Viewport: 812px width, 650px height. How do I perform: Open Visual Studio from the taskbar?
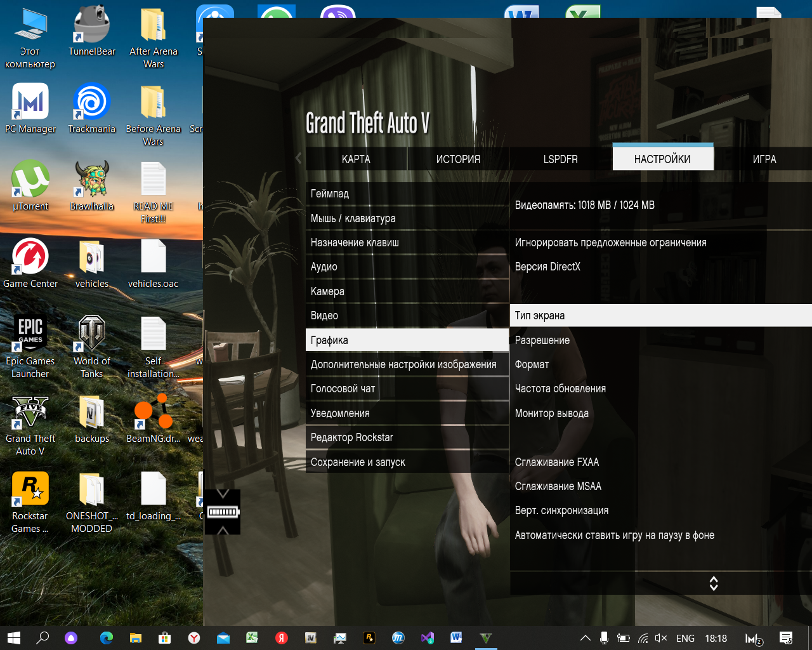[427, 638]
